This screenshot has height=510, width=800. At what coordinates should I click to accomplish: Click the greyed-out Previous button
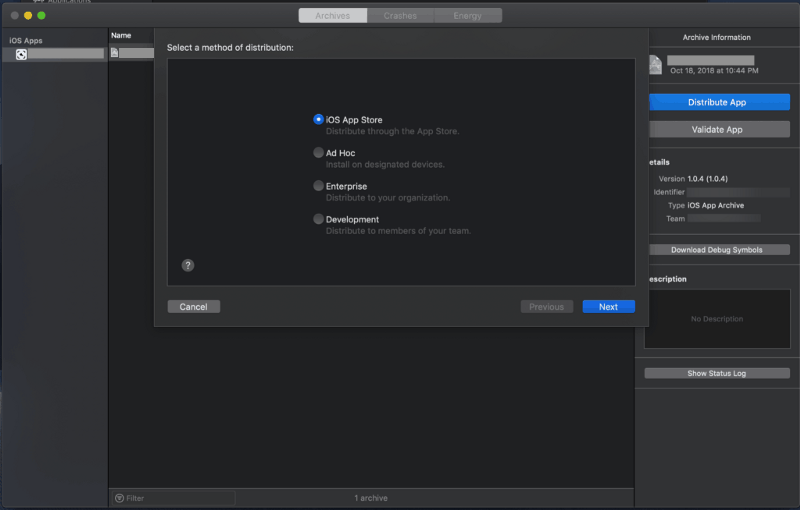(546, 307)
